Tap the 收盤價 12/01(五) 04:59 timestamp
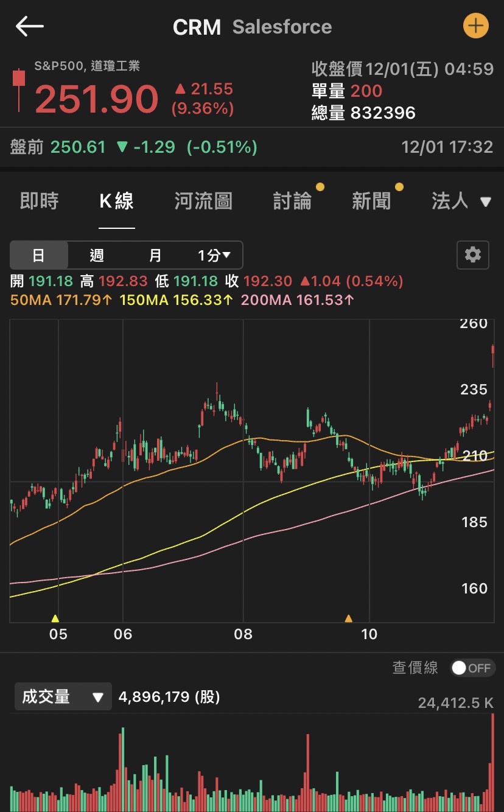Viewport: 504px width, 812px height. coord(402,69)
